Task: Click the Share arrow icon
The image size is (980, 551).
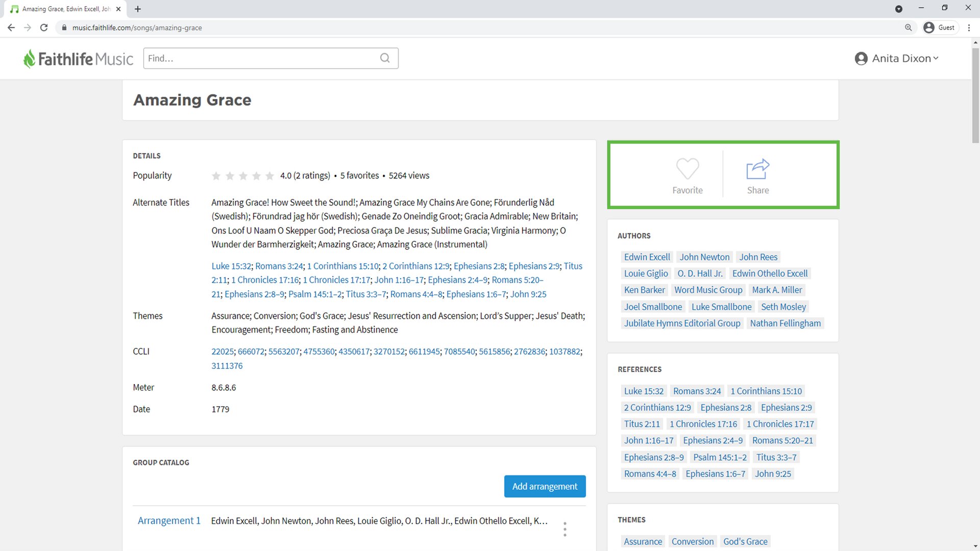Action: 757,169
